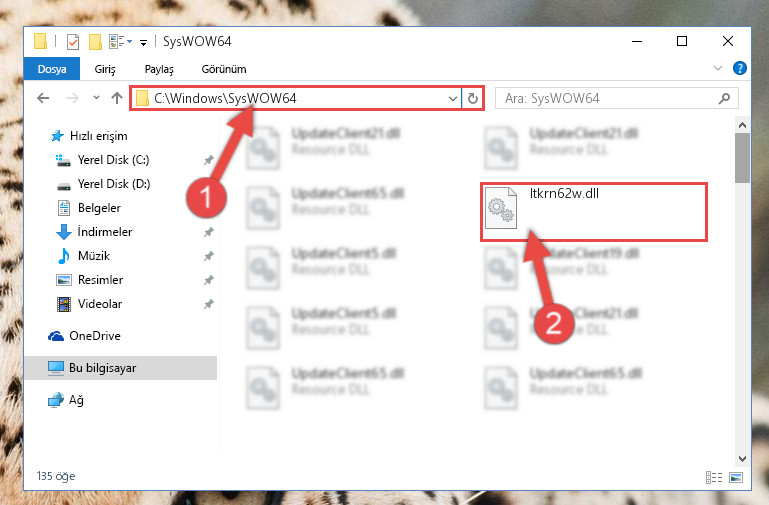Click the Ara: SysWOW64 search field
The image size is (769, 505).
point(608,99)
